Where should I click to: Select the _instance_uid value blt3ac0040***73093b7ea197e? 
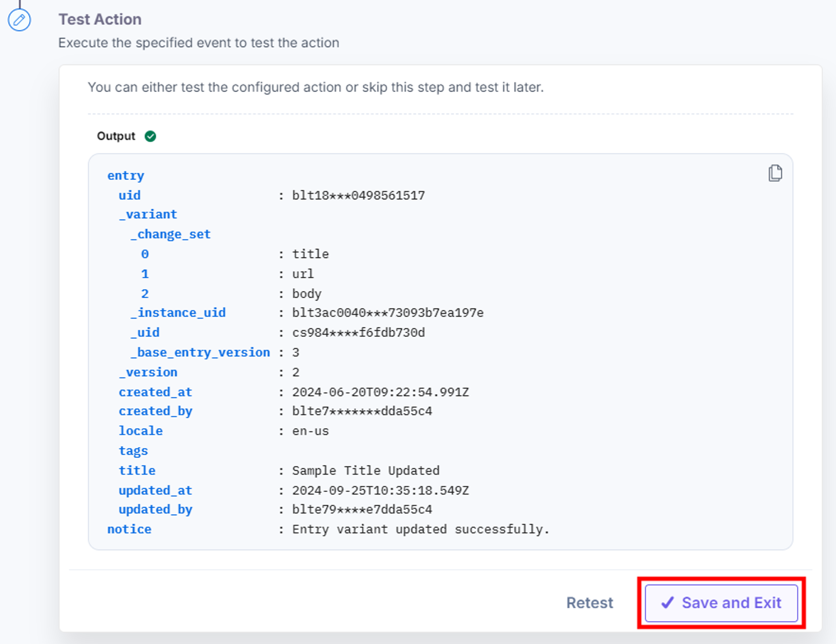pyautogui.click(x=388, y=313)
